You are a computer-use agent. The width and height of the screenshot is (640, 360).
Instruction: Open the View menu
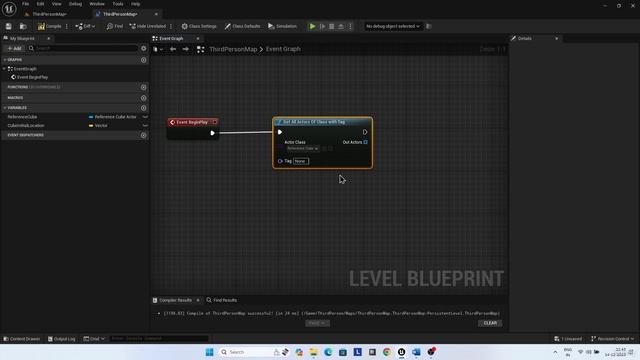click(56, 4)
